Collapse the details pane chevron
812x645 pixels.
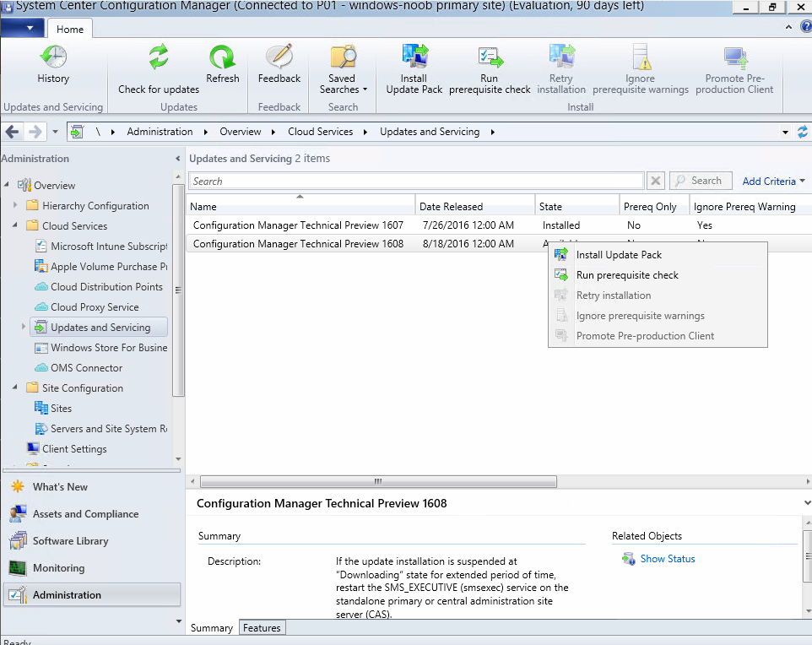(807, 502)
